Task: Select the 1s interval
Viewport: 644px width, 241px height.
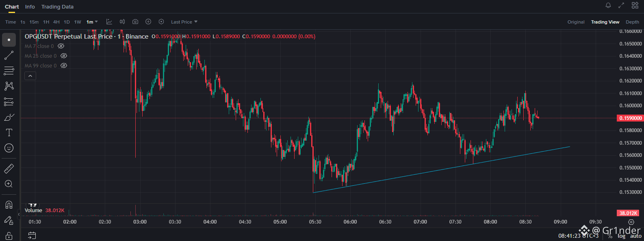Action: tap(23, 22)
